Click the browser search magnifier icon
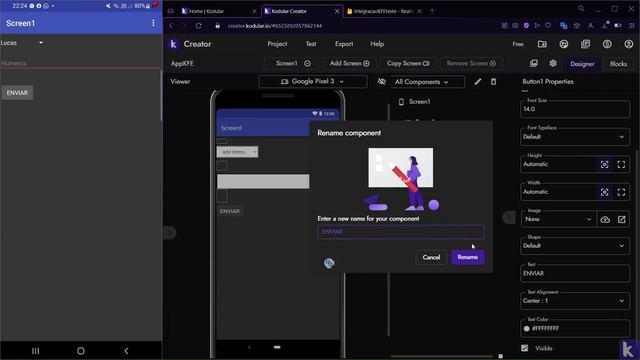Viewport: 640px width, 360px height. [581, 9]
